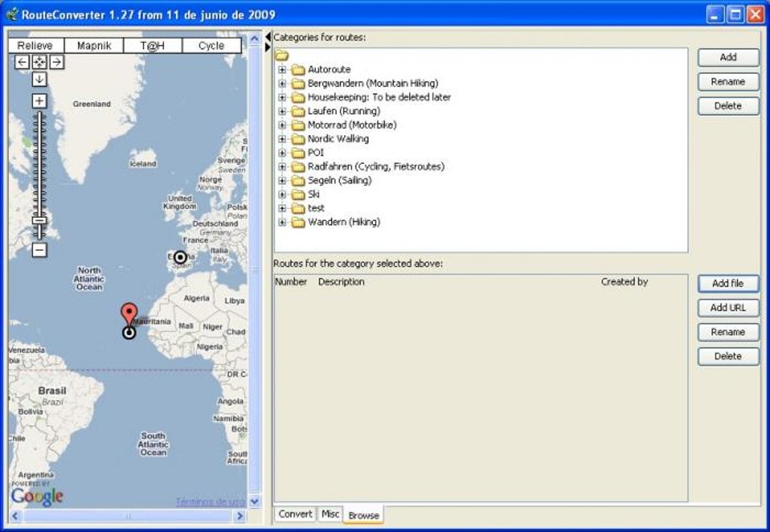The width and height of the screenshot is (770, 532).
Task: Switch to the Convert tab
Action: (295, 514)
